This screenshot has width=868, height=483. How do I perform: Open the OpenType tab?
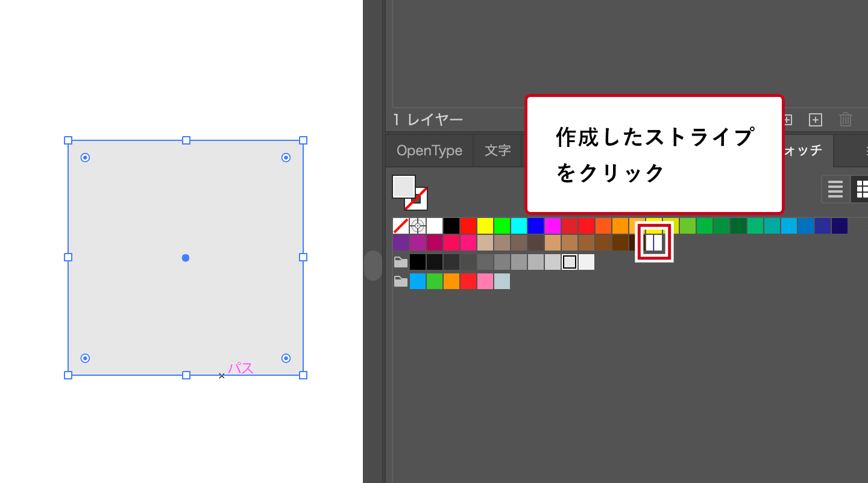(429, 151)
